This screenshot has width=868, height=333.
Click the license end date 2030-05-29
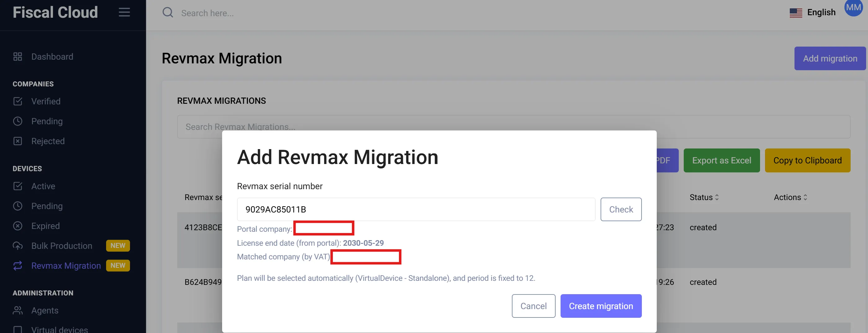363,243
